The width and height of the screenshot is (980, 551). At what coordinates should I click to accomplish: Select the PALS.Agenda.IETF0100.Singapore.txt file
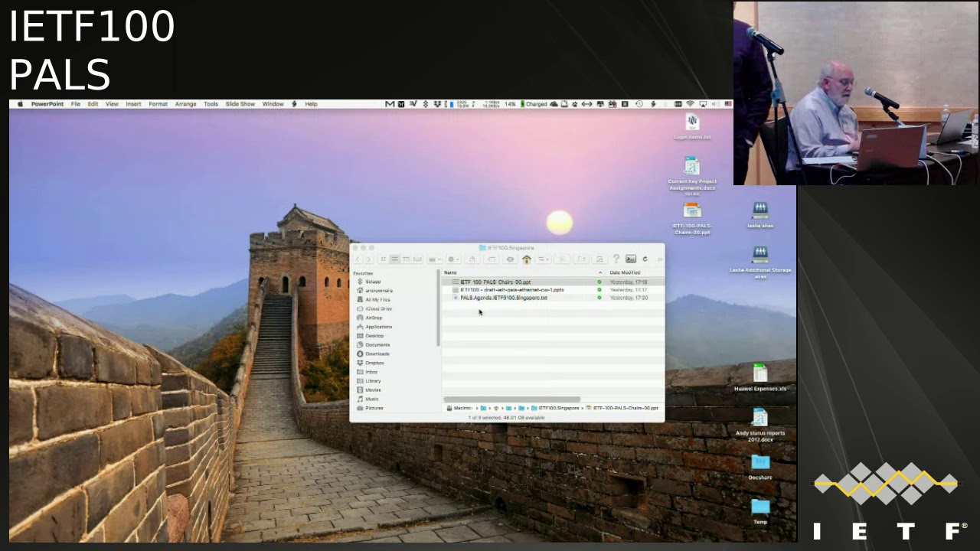coord(553,298)
